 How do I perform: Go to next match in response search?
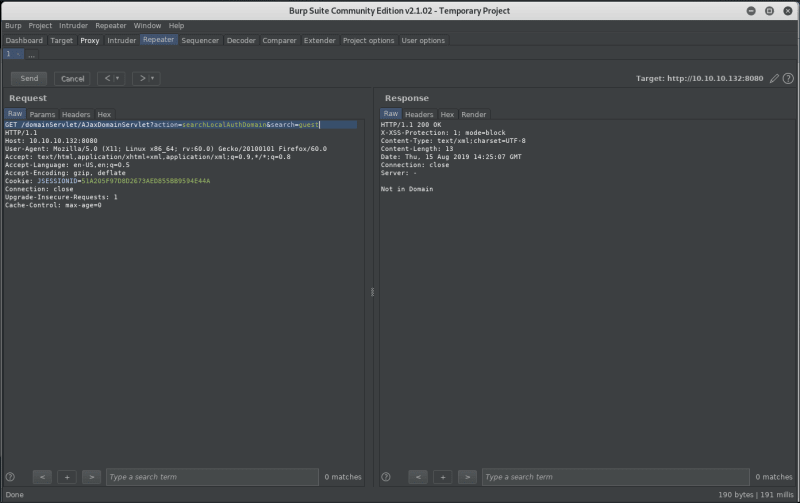[x=467, y=477]
